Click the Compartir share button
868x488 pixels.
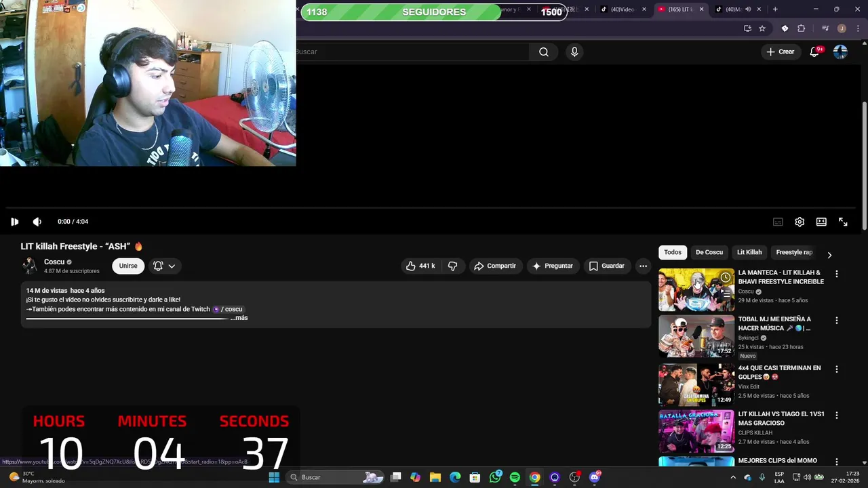click(495, 266)
